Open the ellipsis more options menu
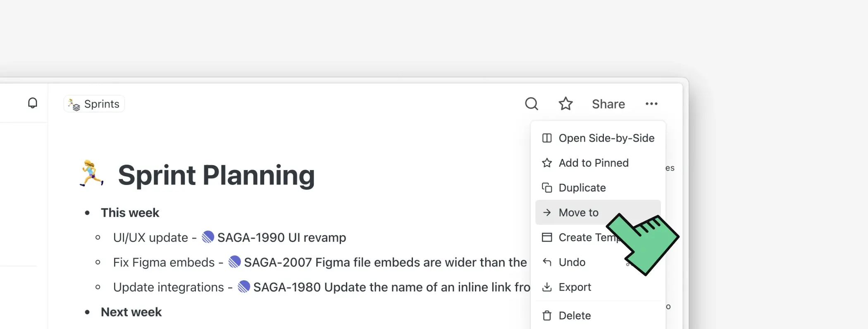Image resolution: width=868 pixels, height=329 pixels. (651, 104)
